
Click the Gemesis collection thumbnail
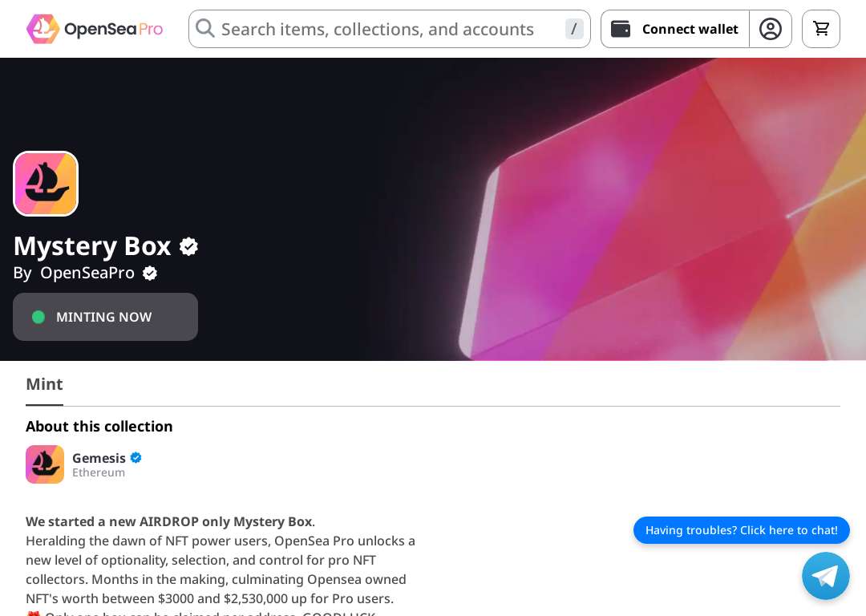tap(45, 464)
